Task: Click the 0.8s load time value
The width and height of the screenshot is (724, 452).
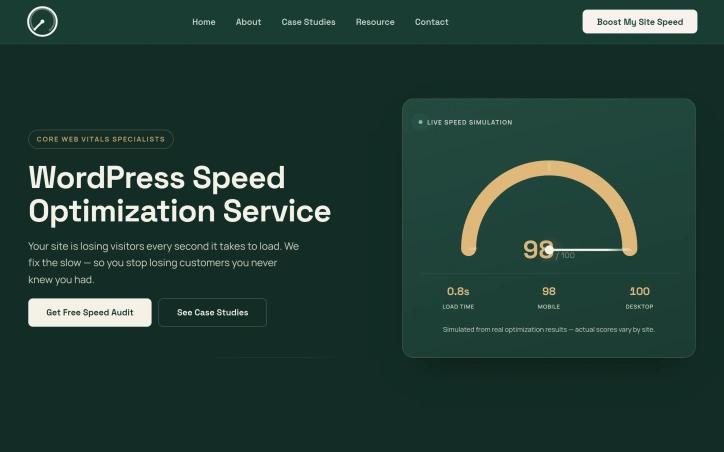Action: [458, 291]
